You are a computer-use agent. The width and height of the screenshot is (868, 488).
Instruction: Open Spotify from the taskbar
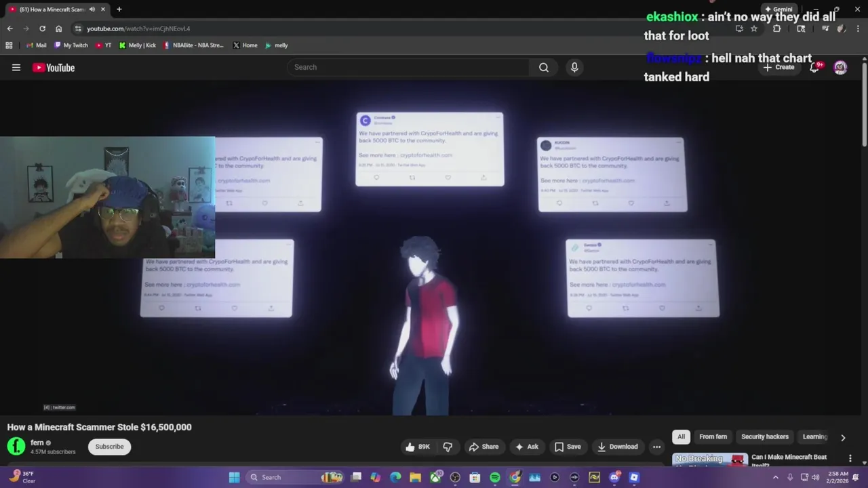pyautogui.click(x=495, y=477)
